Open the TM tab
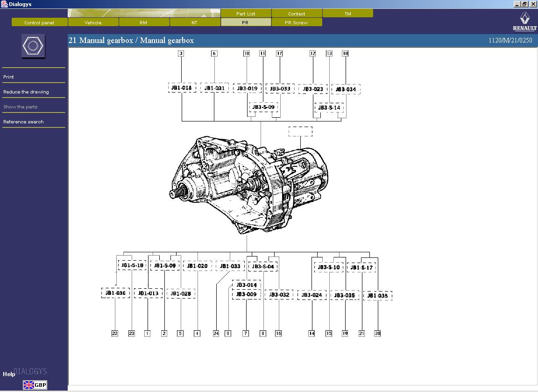 point(347,14)
